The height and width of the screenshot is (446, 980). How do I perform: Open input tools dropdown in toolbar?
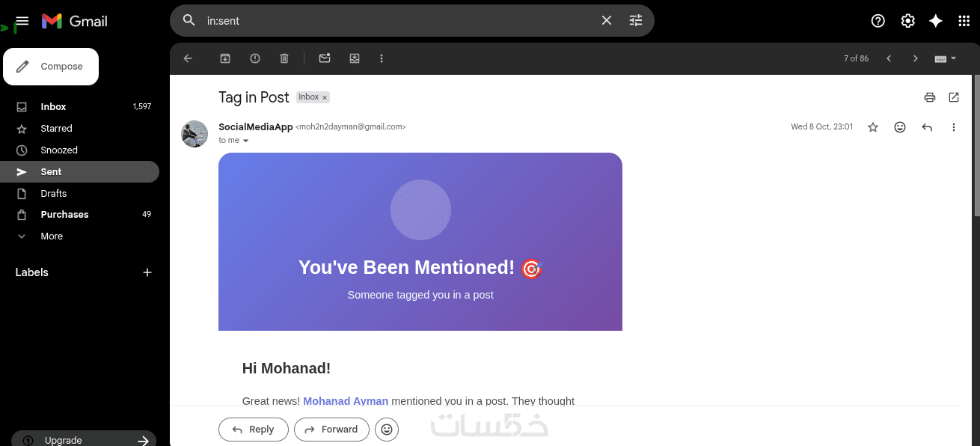(x=946, y=58)
